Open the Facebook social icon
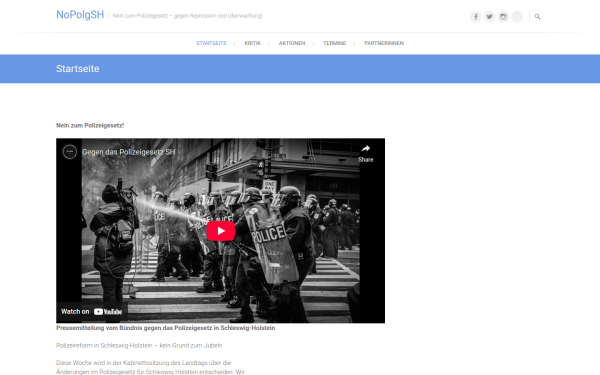This screenshot has width=600, height=375. coord(476,16)
